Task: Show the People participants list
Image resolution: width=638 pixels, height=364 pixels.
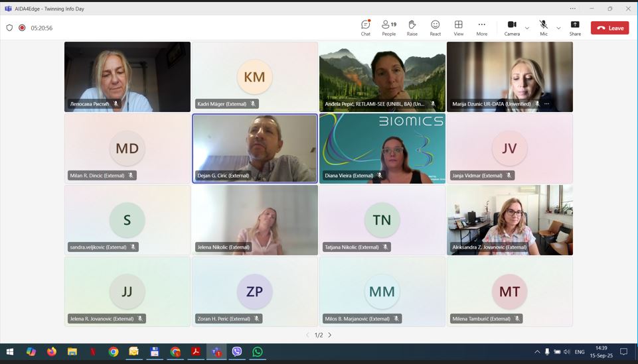Action: click(x=388, y=27)
